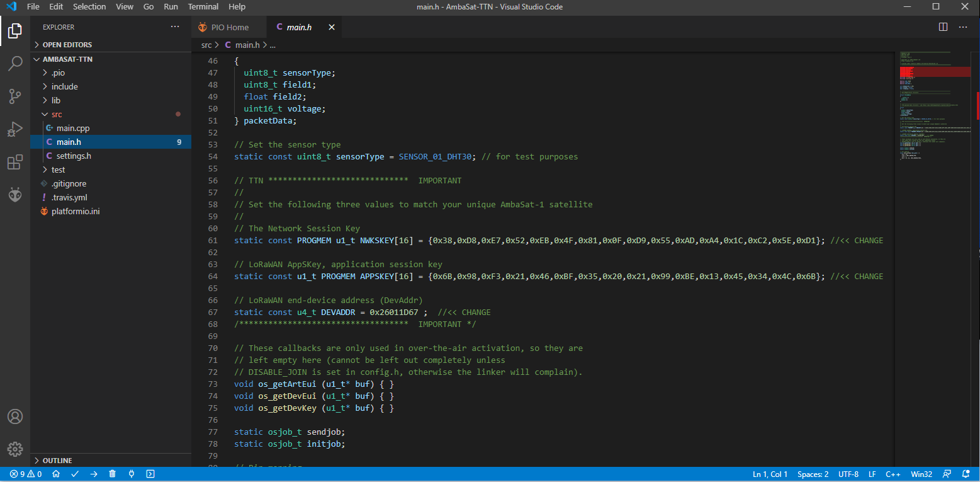Open settings.h in the explorer

click(111, 156)
